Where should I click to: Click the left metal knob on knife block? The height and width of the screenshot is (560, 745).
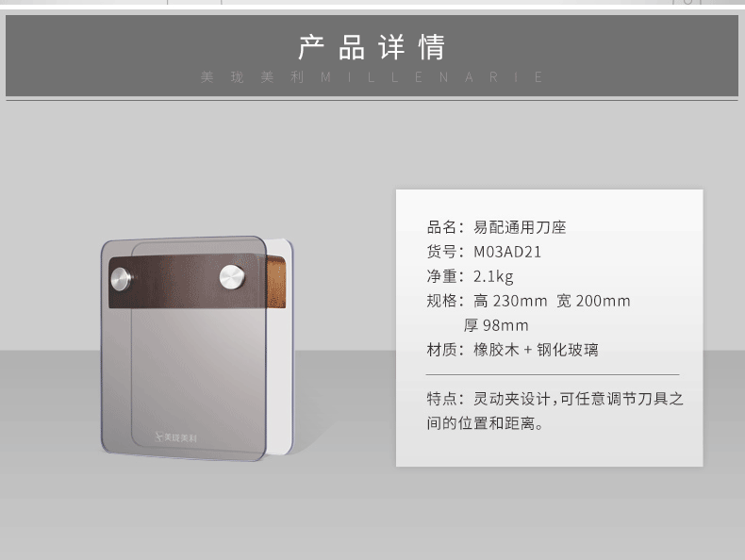121,279
